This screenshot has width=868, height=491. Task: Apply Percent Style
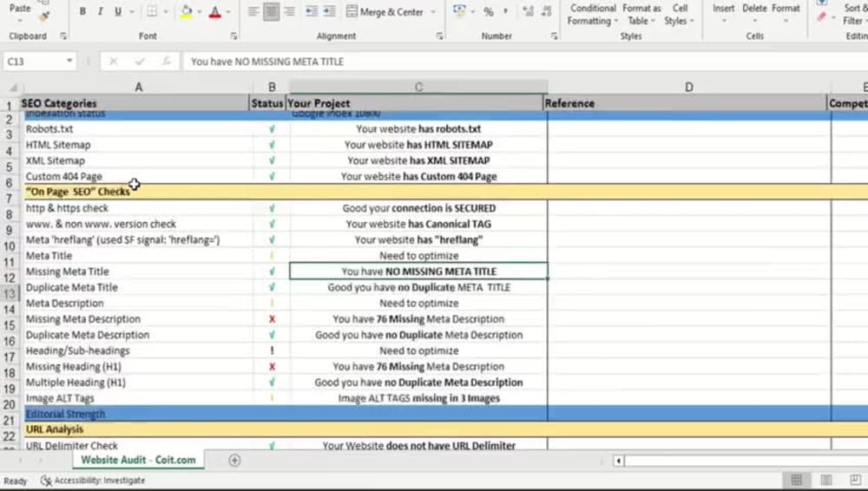tap(488, 11)
